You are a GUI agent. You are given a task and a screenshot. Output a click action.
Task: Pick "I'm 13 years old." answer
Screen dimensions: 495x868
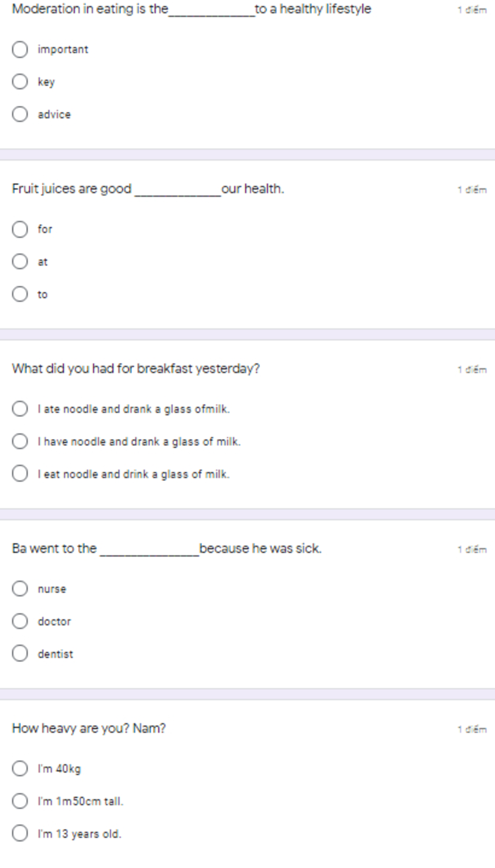(x=20, y=833)
